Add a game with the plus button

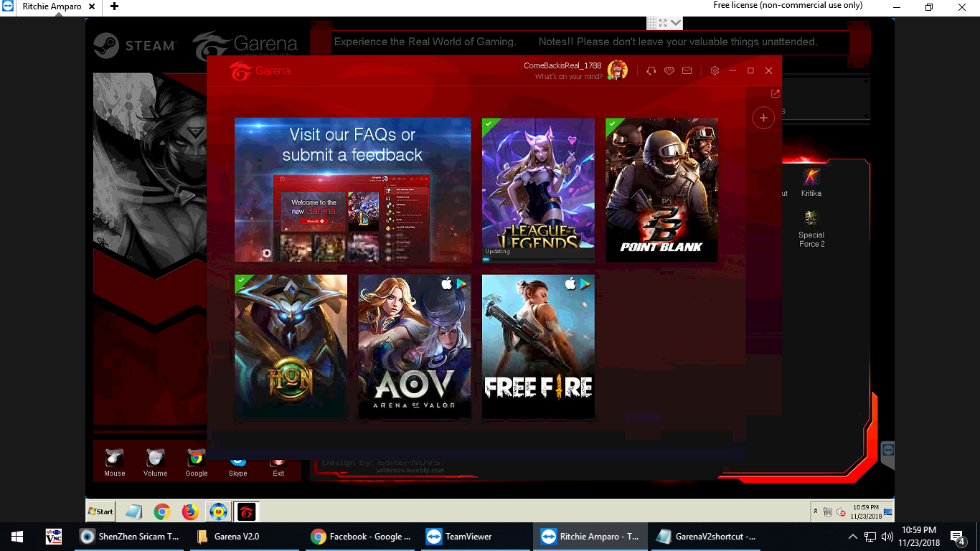click(x=763, y=118)
